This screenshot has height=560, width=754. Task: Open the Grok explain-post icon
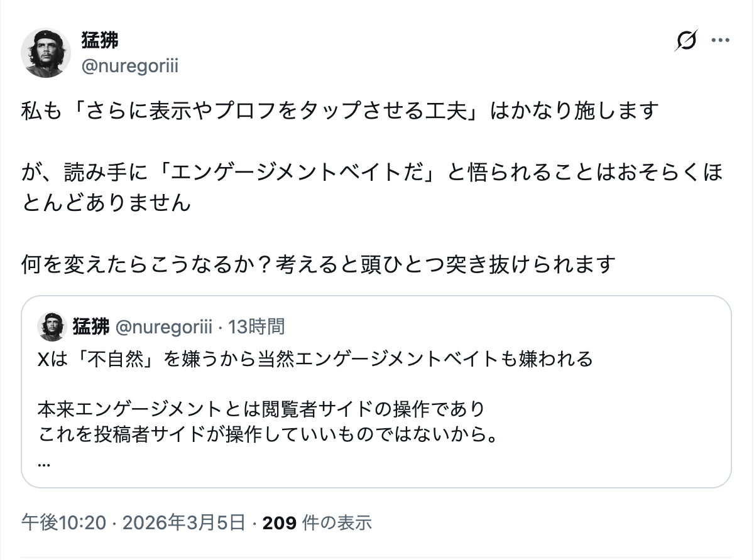(686, 41)
